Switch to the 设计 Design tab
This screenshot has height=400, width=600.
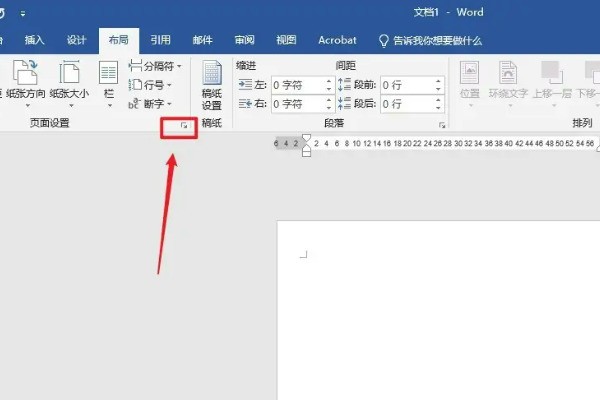click(x=76, y=40)
